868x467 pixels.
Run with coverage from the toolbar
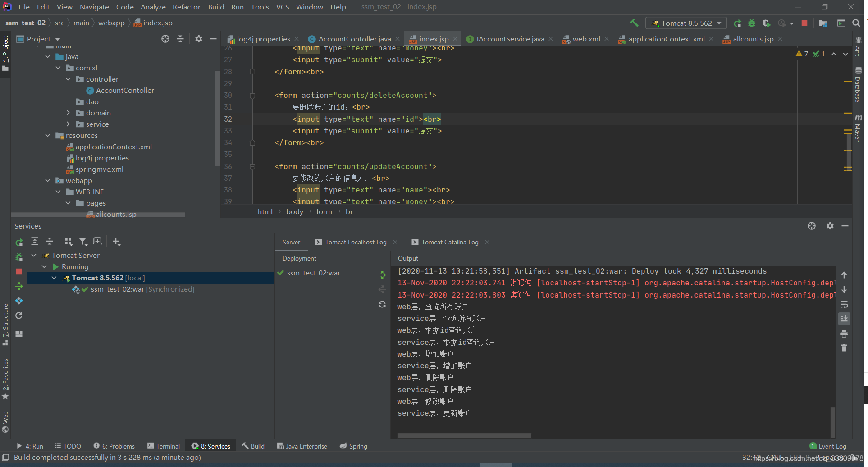click(x=766, y=23)
